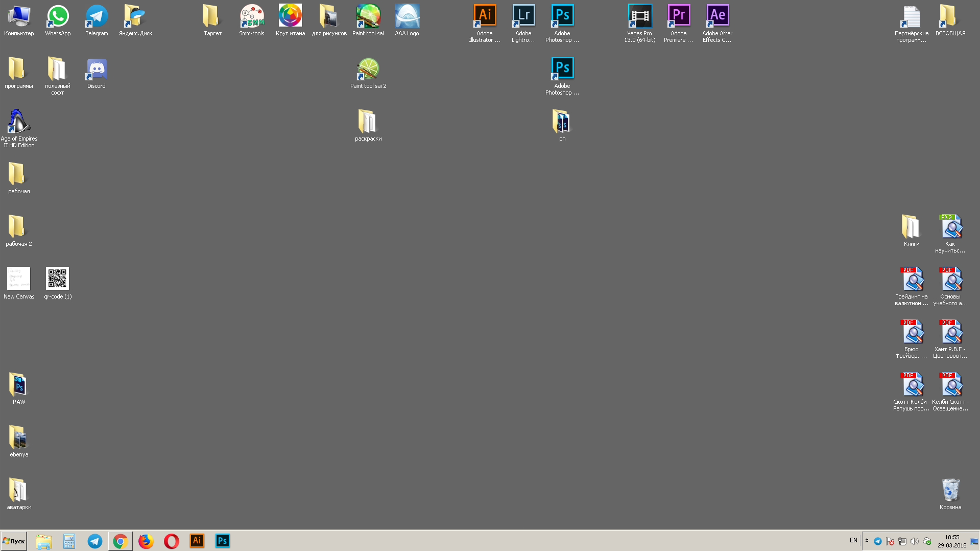Open the программы folder

click(x=19, y=73)
